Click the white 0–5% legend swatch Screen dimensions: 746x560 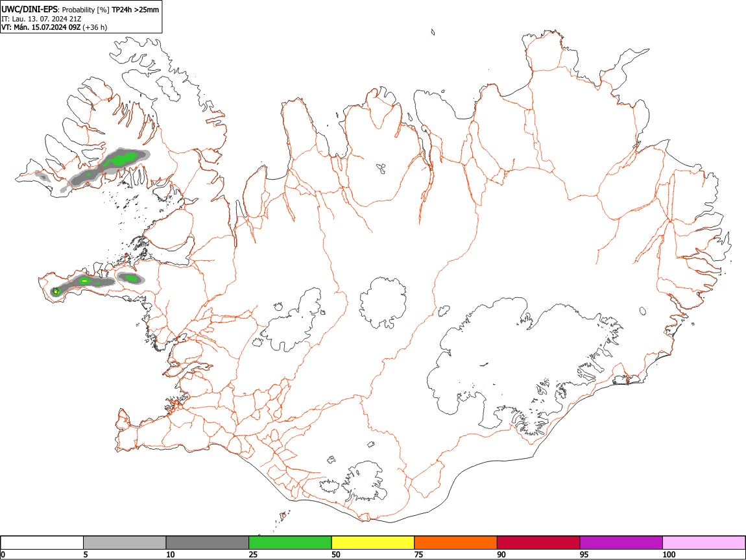42,543
